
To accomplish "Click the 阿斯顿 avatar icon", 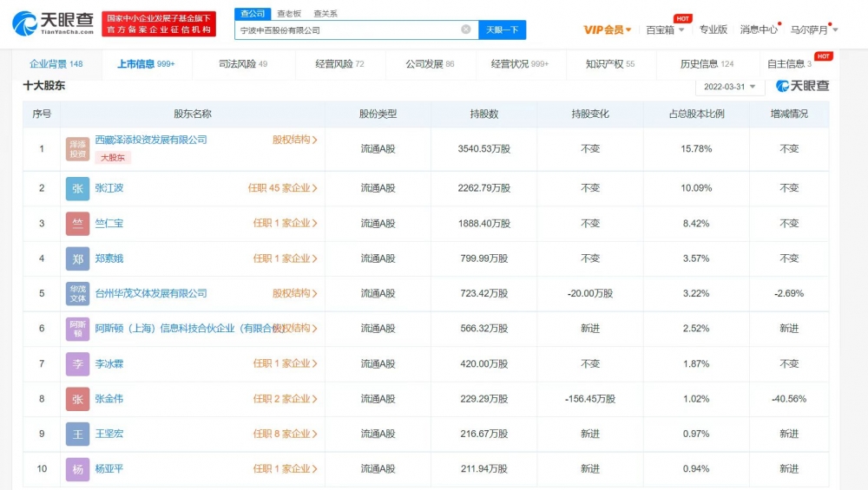I will (77, 329).
